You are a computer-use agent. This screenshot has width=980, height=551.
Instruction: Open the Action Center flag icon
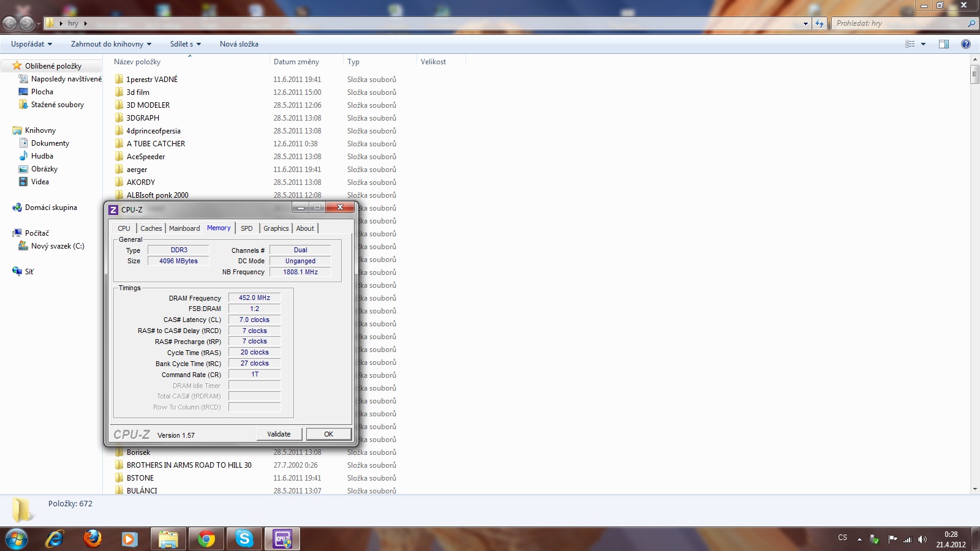(892, 539)
